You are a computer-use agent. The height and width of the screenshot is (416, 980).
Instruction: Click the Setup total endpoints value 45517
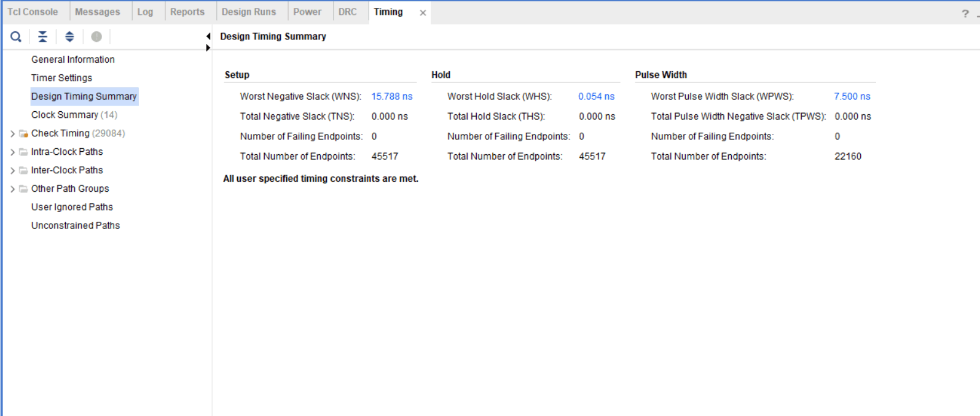click(385, 156)
